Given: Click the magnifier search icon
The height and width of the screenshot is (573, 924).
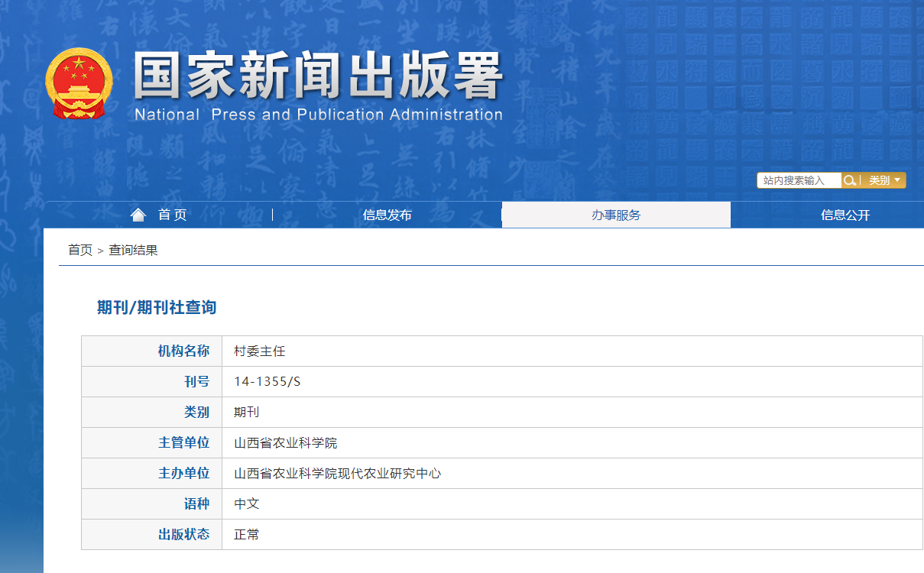Looking at the screenshot, I should [x=849, y=180].
